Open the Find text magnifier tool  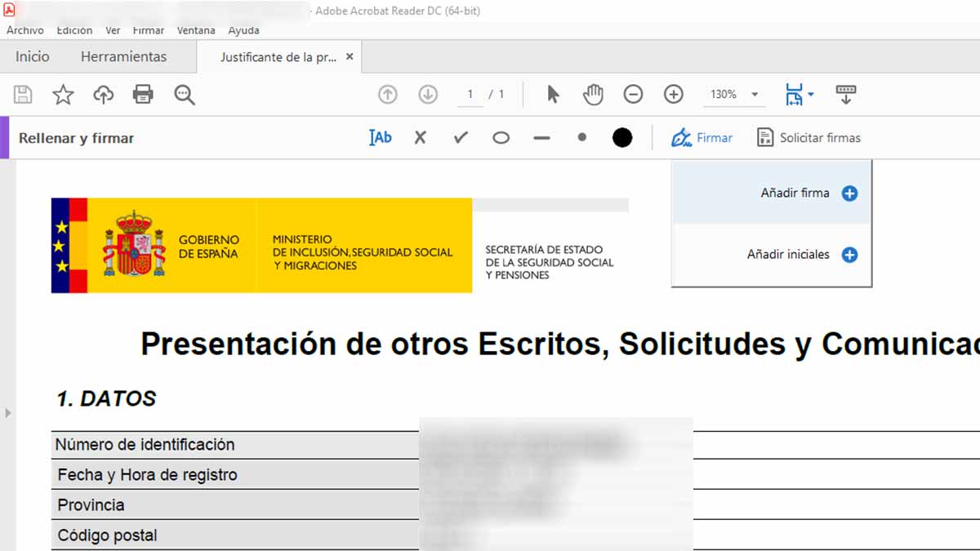click(x=185, y=95)
